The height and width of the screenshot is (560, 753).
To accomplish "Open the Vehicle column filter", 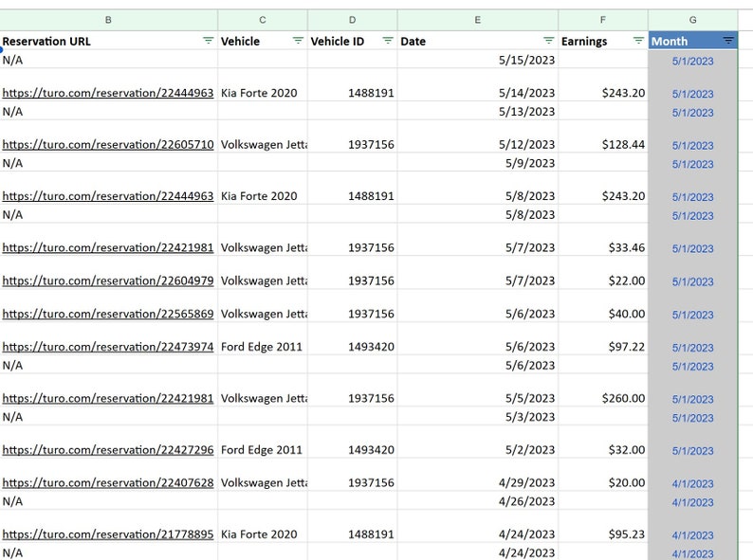I will 298,41.
